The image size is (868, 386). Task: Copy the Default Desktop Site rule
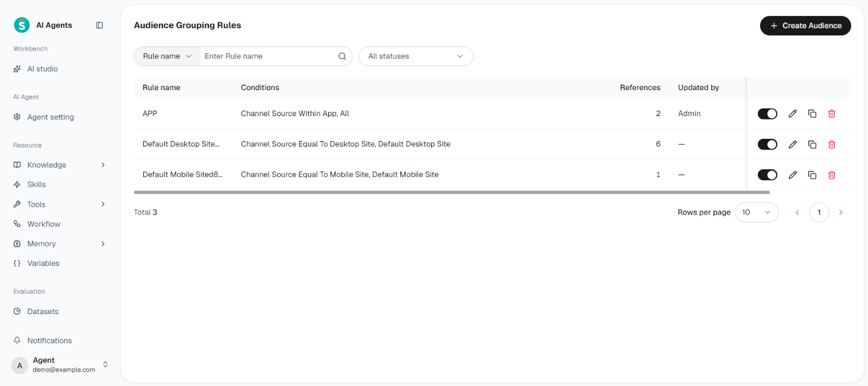click(x=812, y=144)
